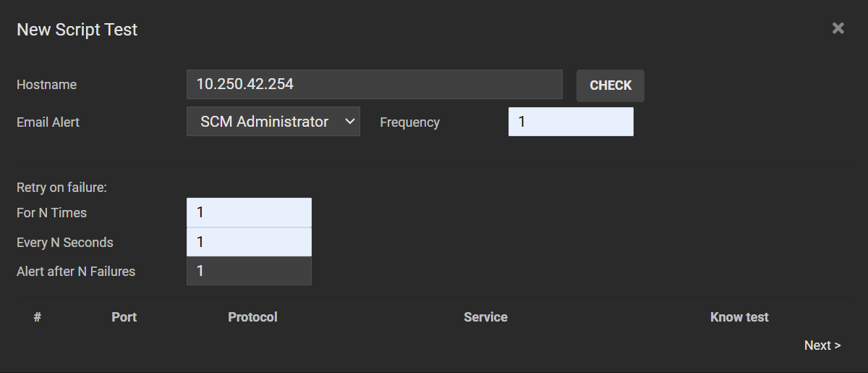The image size is (868, 373).
Task: Click the Know test column header
Action: (739, 317)
